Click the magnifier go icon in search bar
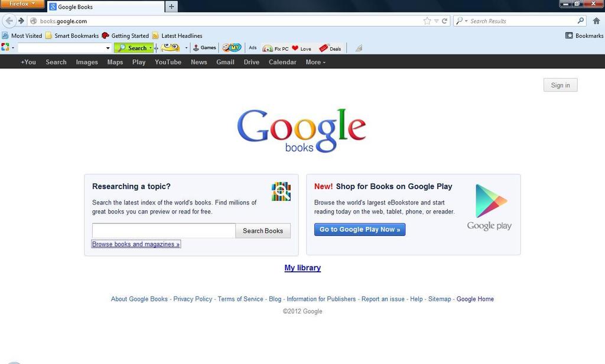Viewport: 605px width, 364px height. pos(581,21)
